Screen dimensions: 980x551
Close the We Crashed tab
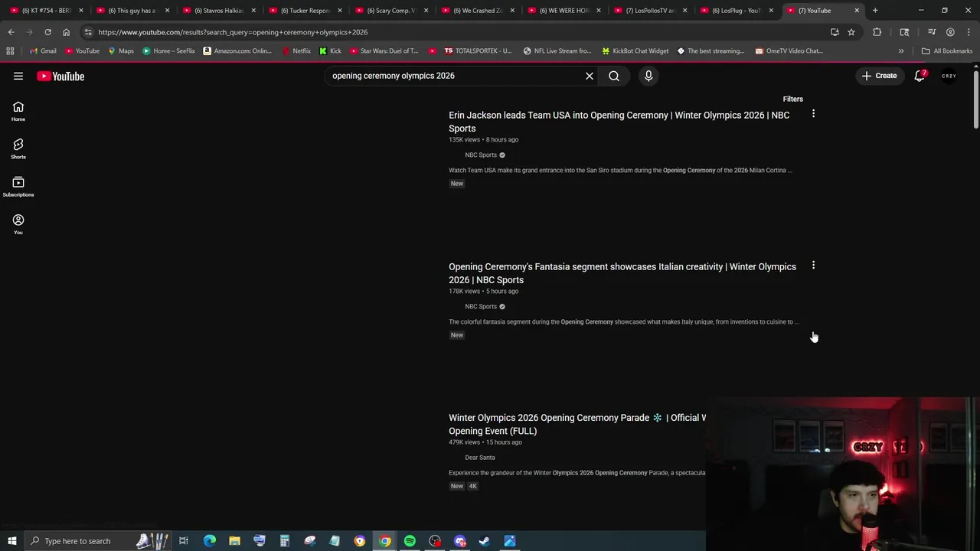tap(512, 11)
